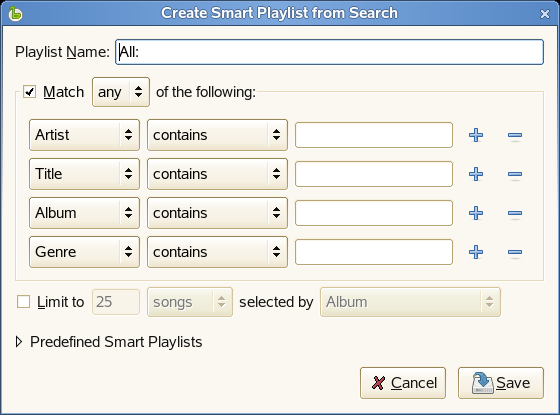Open the Artist field dropdown
560x415 pixels.
pyautogui.click(x=84, y=135)
